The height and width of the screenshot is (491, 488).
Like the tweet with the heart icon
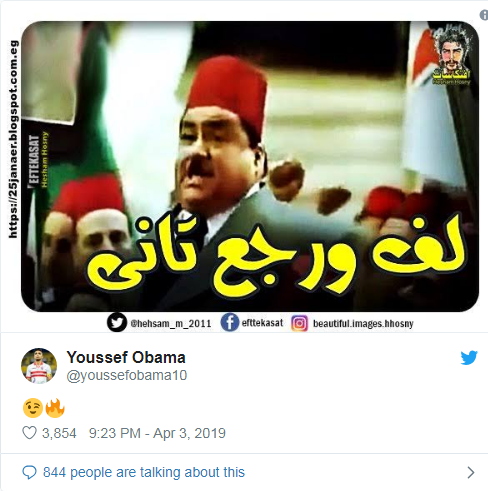coord(29,433)
